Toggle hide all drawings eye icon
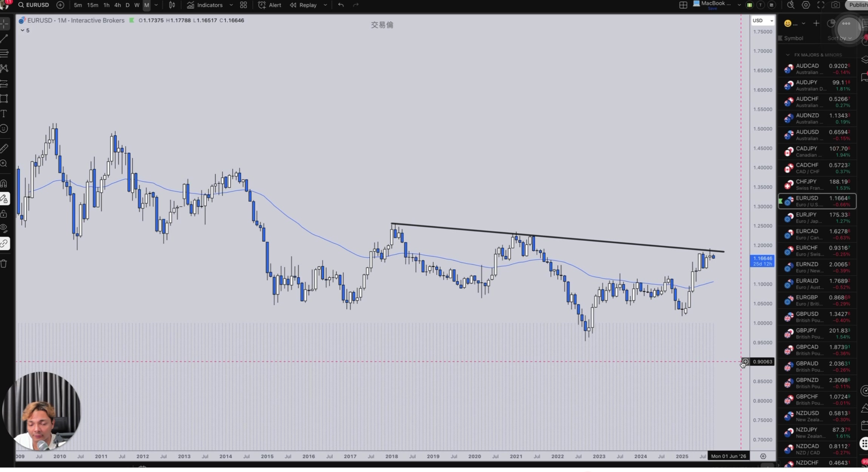The height and width of the screenshot is (472, 868). (x=4, y=228)
